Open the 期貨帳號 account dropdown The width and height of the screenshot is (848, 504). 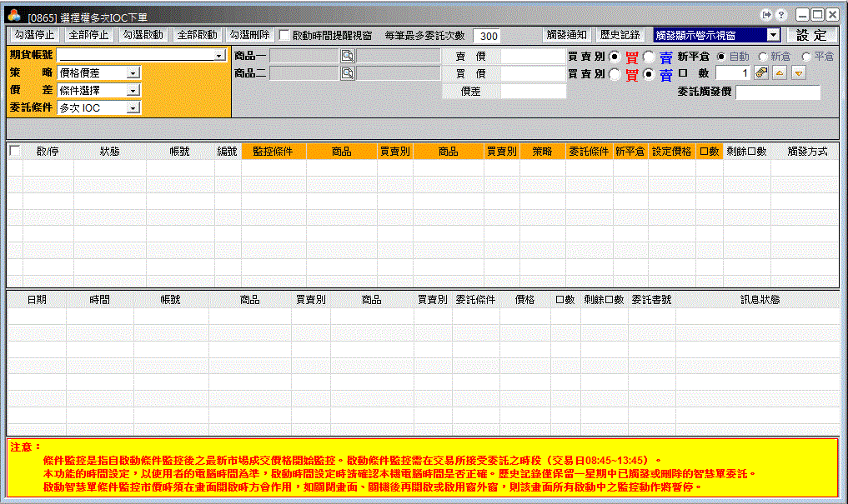tap(220, 56)
